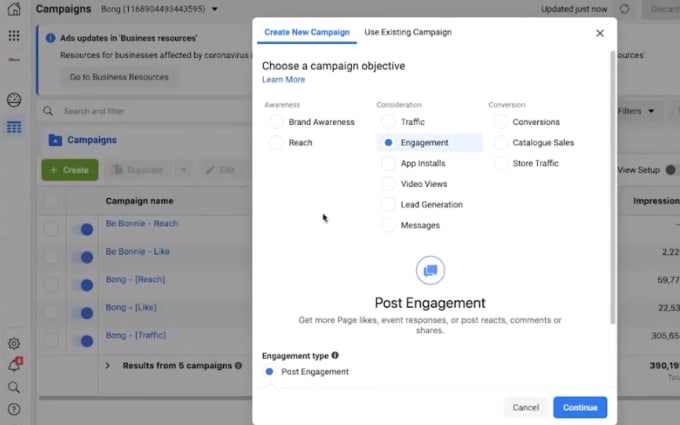This screenshot has width=680, height=425.
Task: Click the Post Engagement chat bubble icon
Action: [x=430, y=270]
